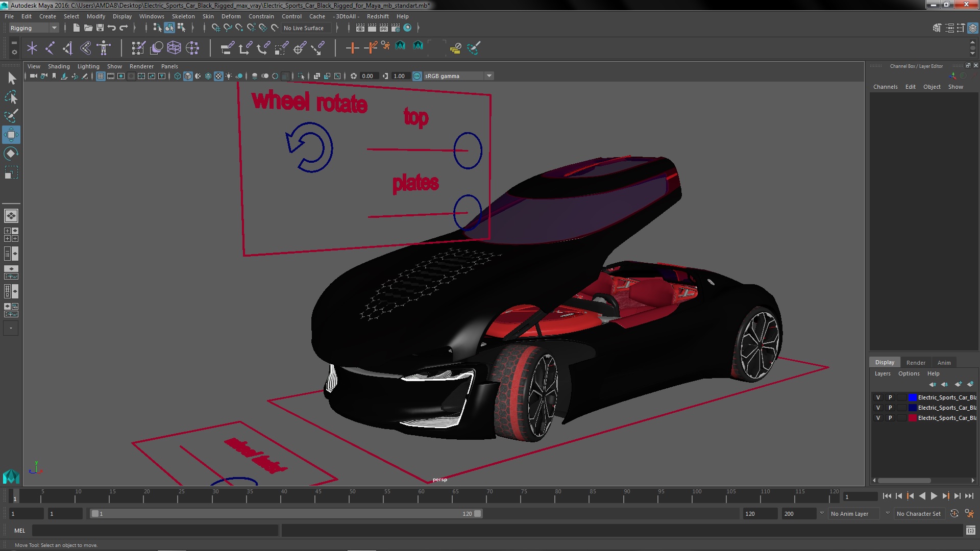980x551 pixels.
Task: Create a new empty display layer
Action: click(x=958, y=384)
